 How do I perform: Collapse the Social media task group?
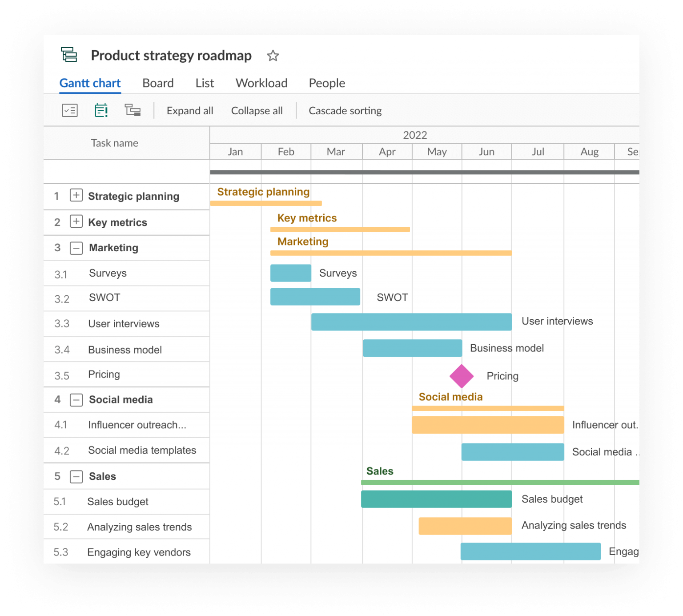pos(76,399)
